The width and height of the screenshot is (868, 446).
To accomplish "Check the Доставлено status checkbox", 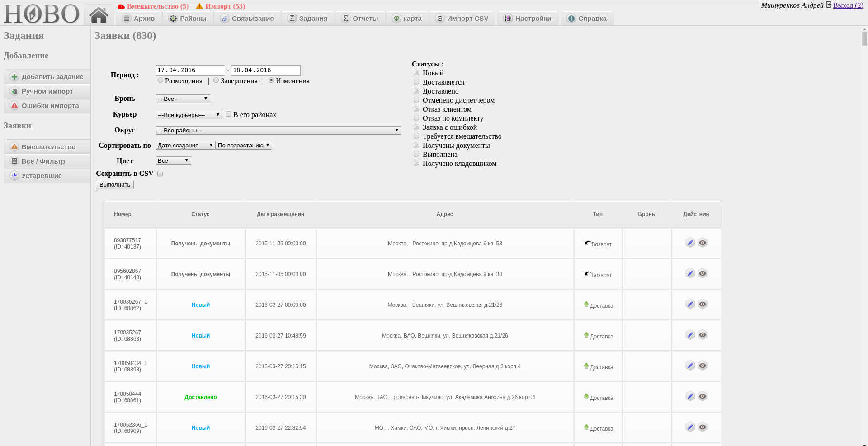I will click(416, 91).
